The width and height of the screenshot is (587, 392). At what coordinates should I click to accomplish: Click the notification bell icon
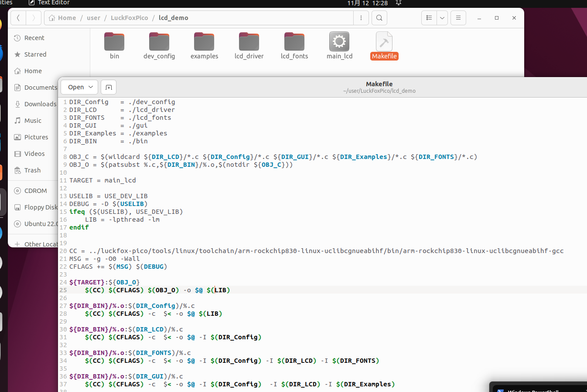pyautogui.click(x=398, y=3)
